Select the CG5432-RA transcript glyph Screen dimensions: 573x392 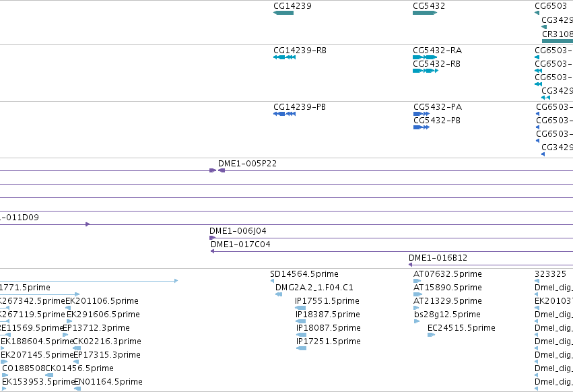pos(425,57)
